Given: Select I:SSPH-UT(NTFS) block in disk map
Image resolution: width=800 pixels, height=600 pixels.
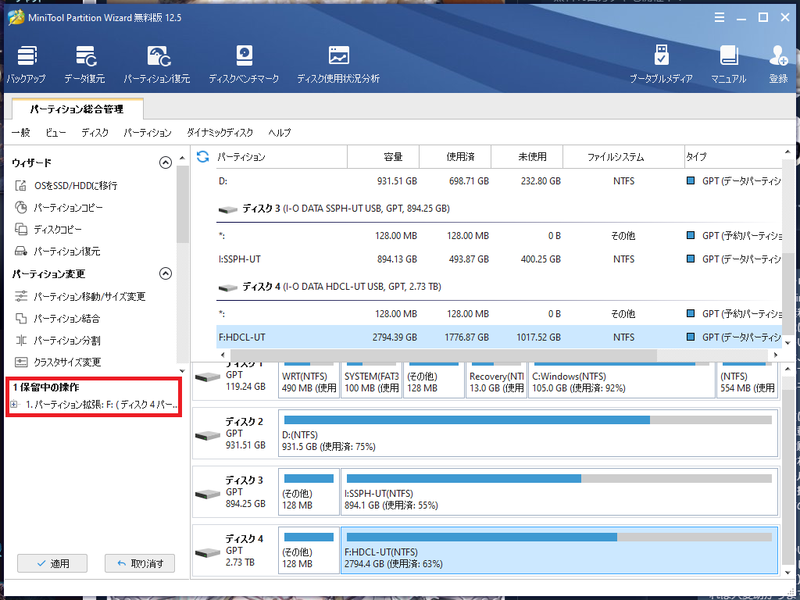Looking at the screenshot, I should pos(559,492).
